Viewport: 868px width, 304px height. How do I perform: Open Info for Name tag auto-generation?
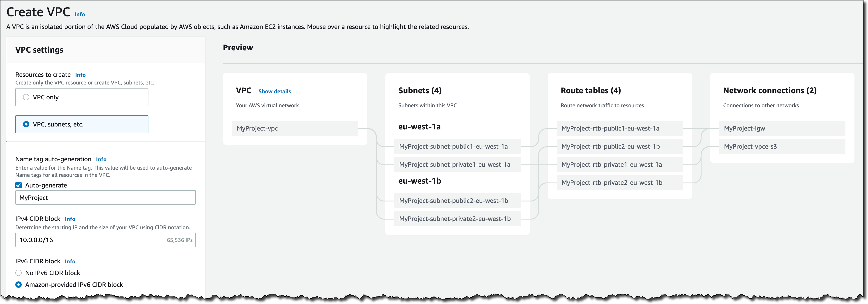[101, 159]
